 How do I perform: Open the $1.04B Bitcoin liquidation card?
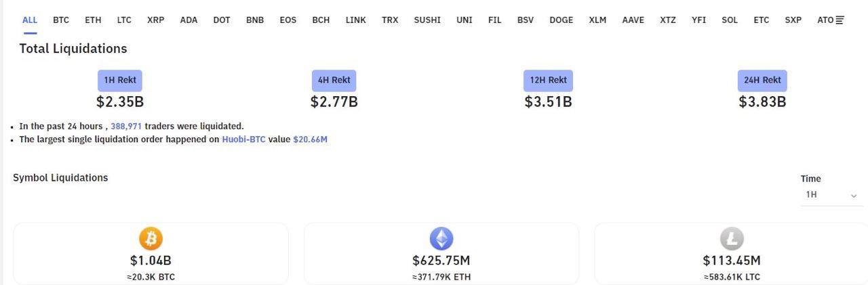[151, 254]
